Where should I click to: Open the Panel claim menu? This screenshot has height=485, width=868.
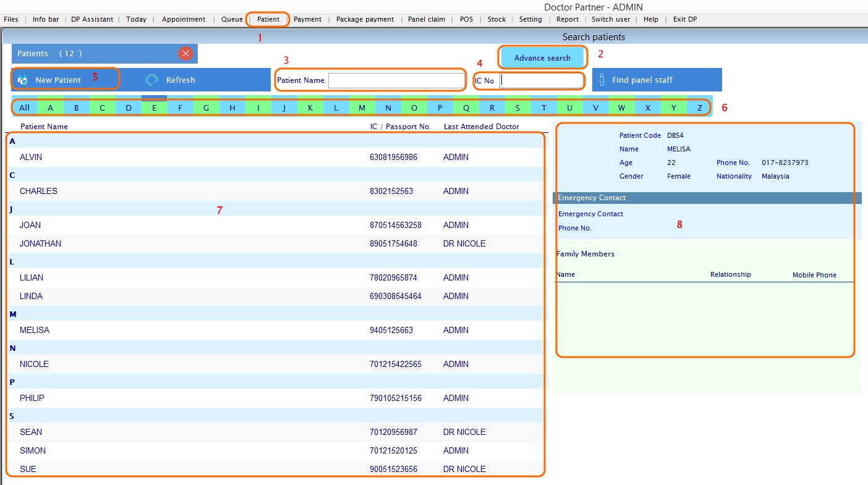click(427, 19)
